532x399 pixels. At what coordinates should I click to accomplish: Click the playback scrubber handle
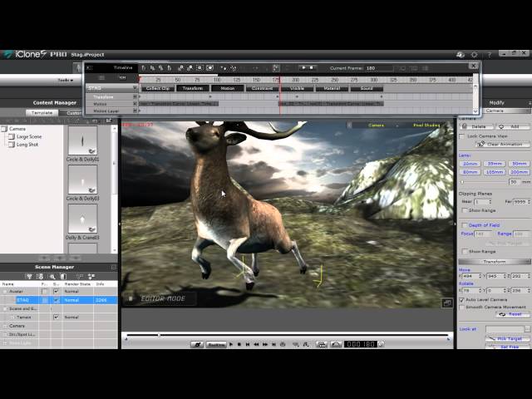(159, 335)
